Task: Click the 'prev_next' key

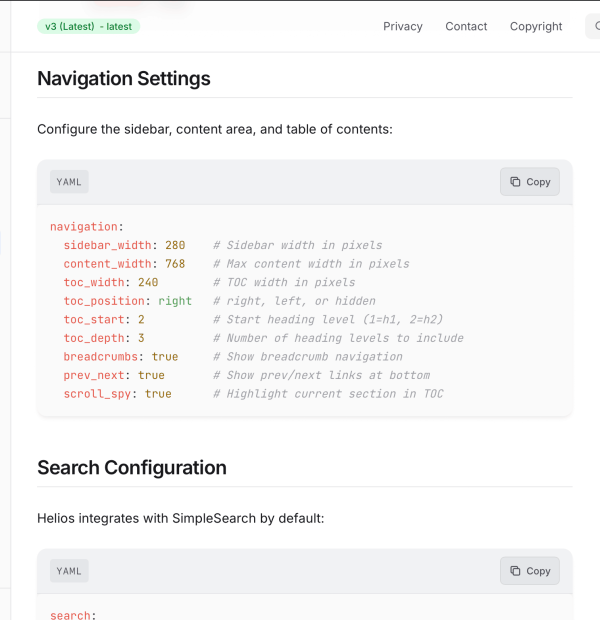Action: tap(94, 375)
